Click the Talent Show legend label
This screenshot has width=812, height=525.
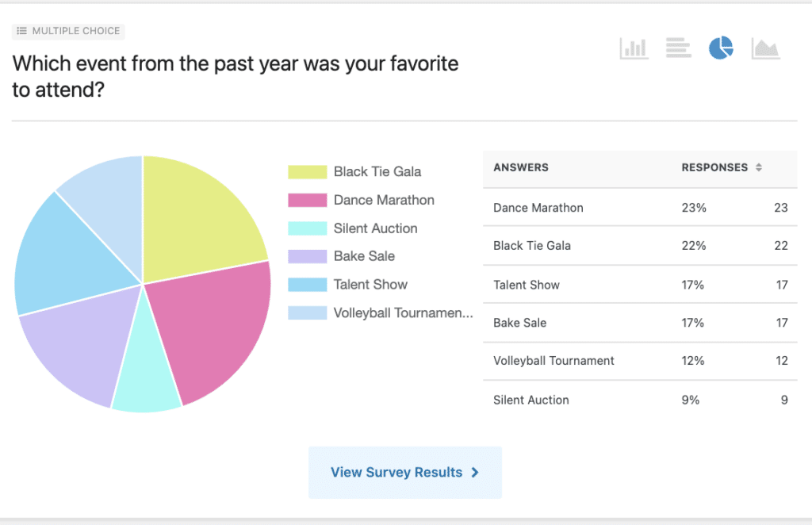coord(370,285)
